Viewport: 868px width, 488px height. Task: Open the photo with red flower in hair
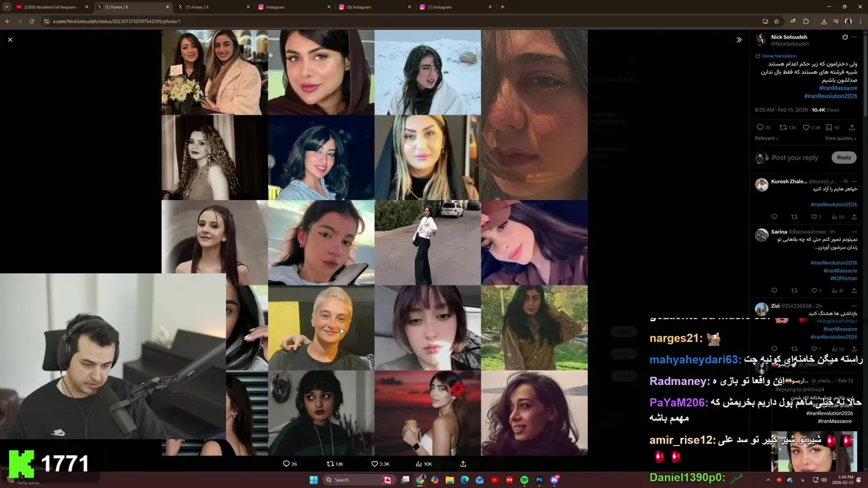[428, 413]
